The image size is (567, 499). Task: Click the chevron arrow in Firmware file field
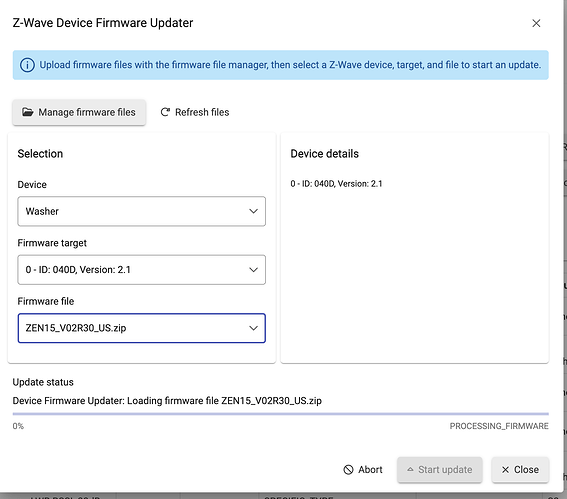coord(253,328)
